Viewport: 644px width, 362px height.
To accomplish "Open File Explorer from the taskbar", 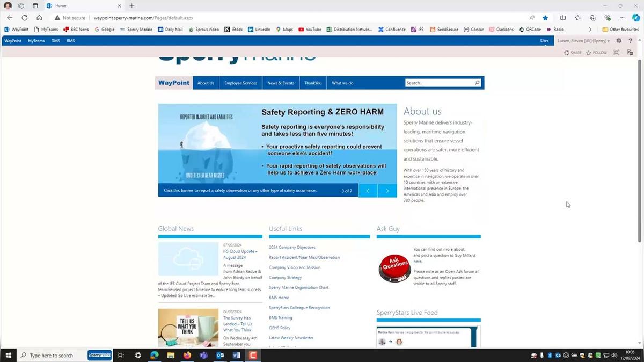I will [x=171, y=355].
